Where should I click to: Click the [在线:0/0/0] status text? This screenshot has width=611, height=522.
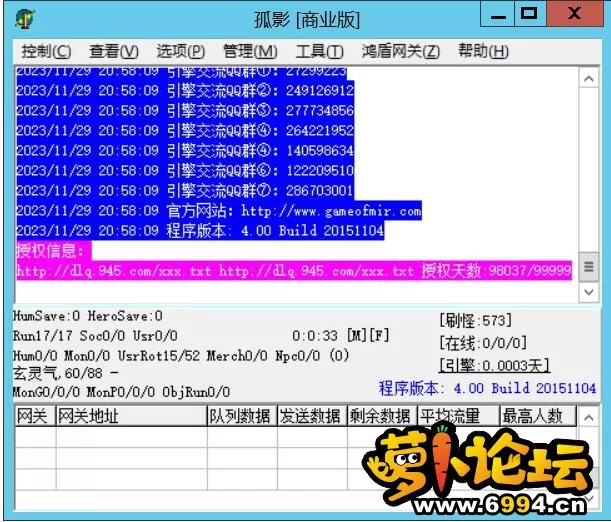pos(483,343)
